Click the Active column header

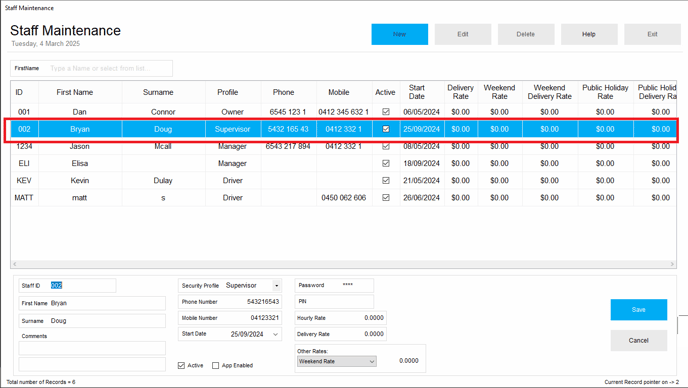(x=386, y=92)
